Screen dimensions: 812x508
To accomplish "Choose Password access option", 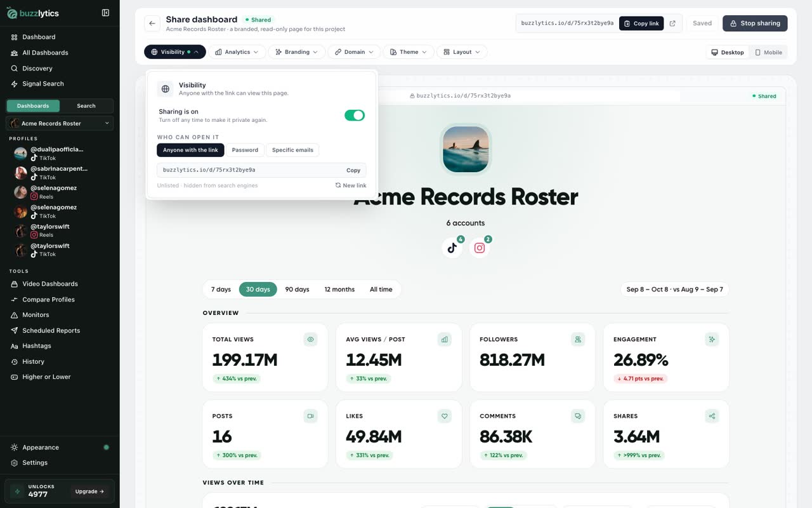I will tap(245, 150).
